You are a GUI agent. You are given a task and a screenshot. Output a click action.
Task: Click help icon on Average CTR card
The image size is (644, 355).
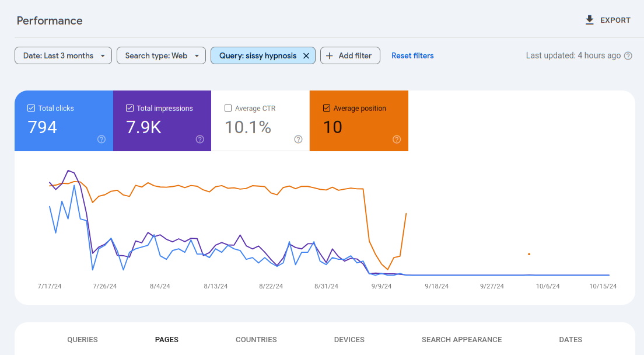point(299,140)
